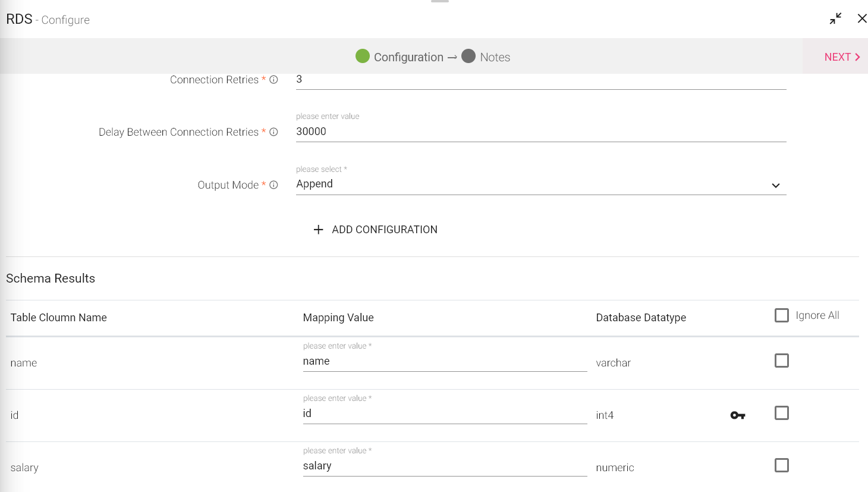Viewport: 868px width, 492px height.
Task: Click info icon next to Delay Between Connection Retries
Action: [273, 132]
